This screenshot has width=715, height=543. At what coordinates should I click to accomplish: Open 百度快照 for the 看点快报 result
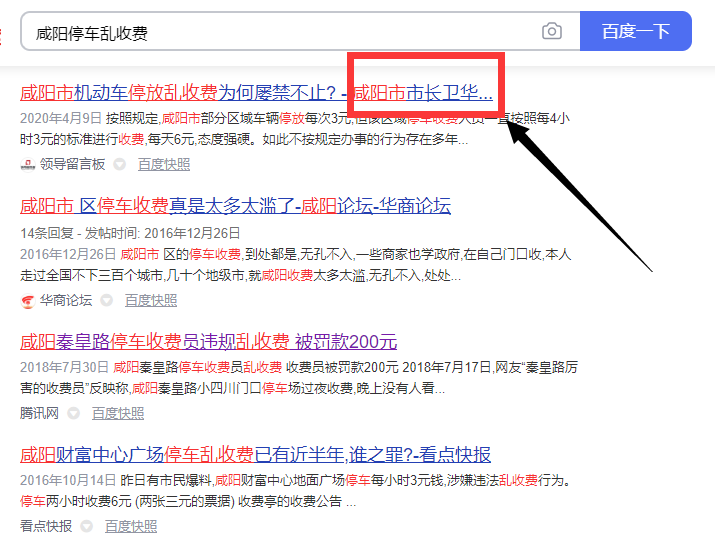click(131, 526)
